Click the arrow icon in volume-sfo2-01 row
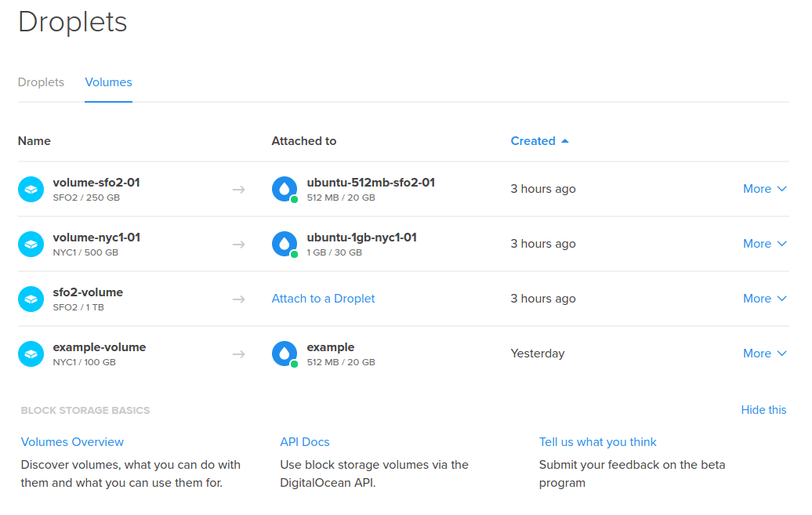The image size is (812, 515). pyautogui.click(x=239, y=190)
